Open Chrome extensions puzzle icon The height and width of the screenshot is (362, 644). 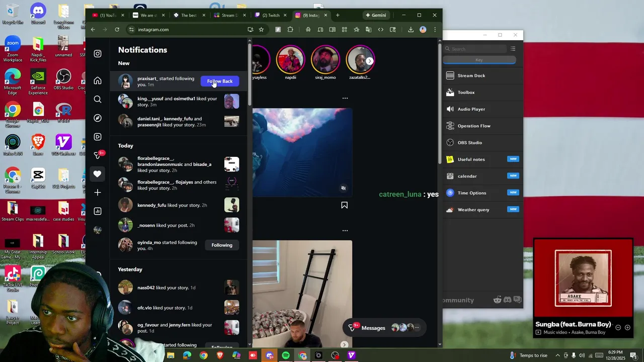[290, 30]
